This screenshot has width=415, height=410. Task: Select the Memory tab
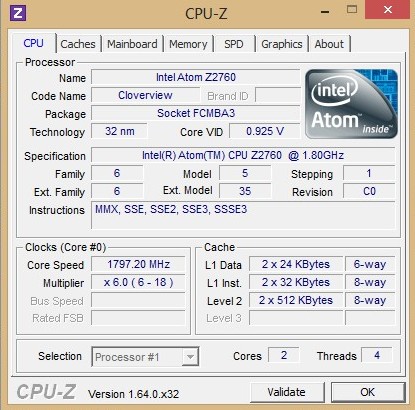coord(188,44)
